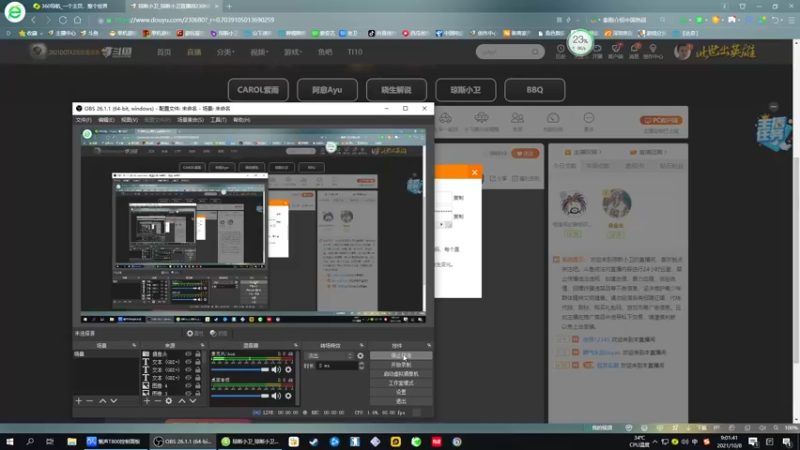Viewport: 800px width, 450px height.
Task: Toggle visibility of camera source row
Action: pyautogui.click(x=188, y=354)
